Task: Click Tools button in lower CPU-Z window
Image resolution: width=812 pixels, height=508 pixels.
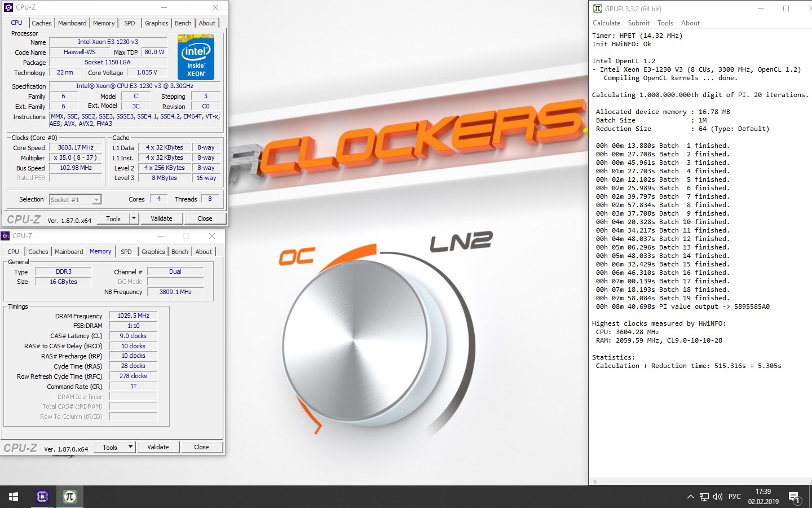Action: [110, 447]
